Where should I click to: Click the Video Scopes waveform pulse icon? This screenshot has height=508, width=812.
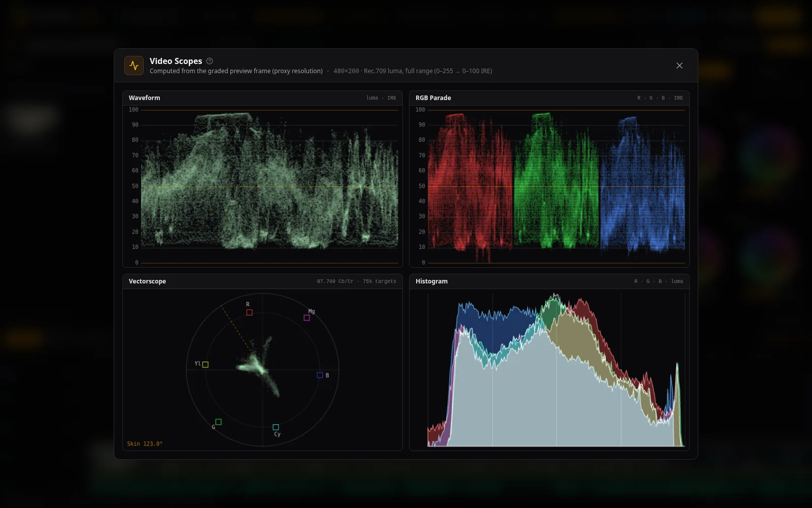[x=134, y=66]
